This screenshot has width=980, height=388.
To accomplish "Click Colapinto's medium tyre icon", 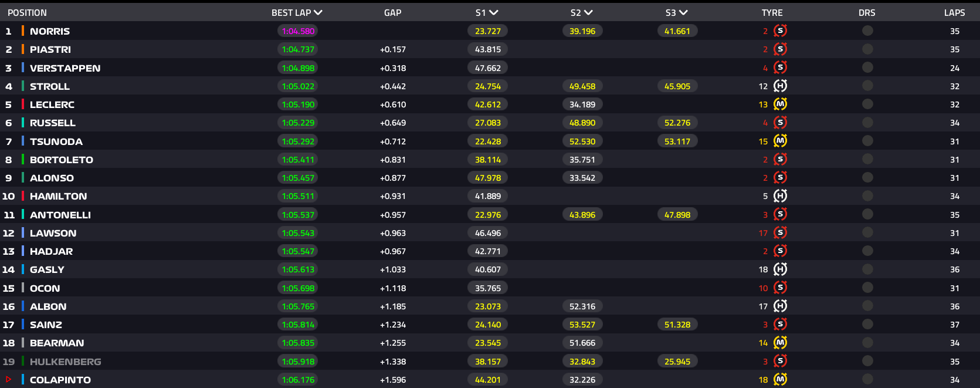I will (780, 380).
